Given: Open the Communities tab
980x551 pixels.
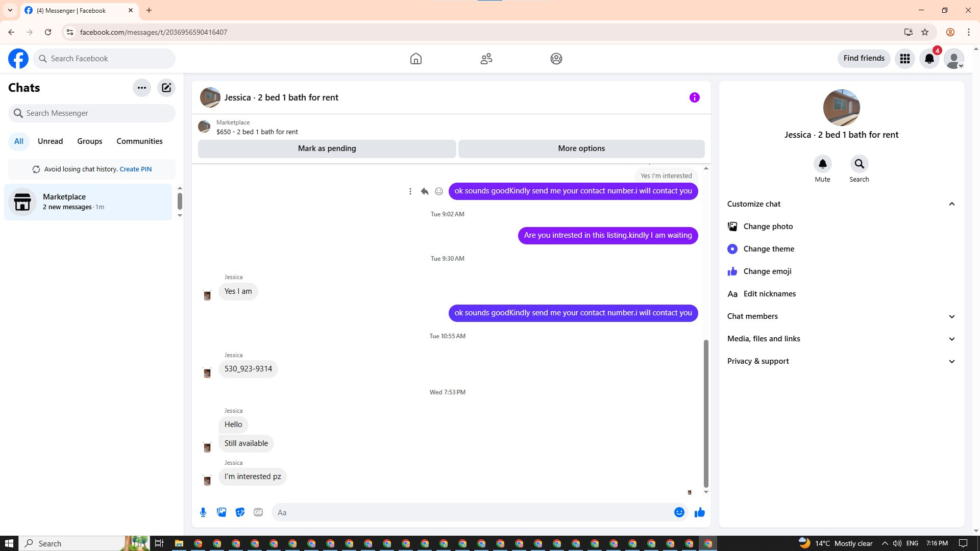Looking at the screenshot, I should 139,141.
